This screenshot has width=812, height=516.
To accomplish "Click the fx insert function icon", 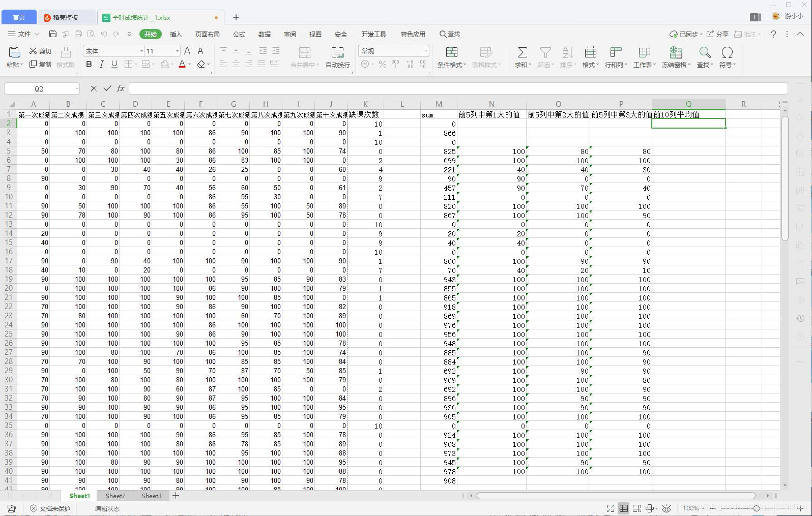I will [x=121, y=88].
